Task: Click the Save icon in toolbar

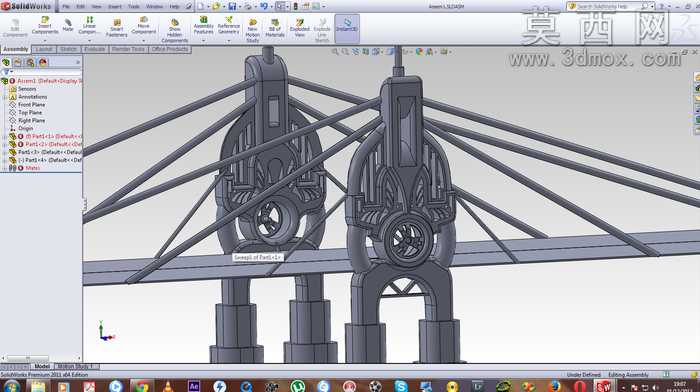Action: [x=232, y=6]
